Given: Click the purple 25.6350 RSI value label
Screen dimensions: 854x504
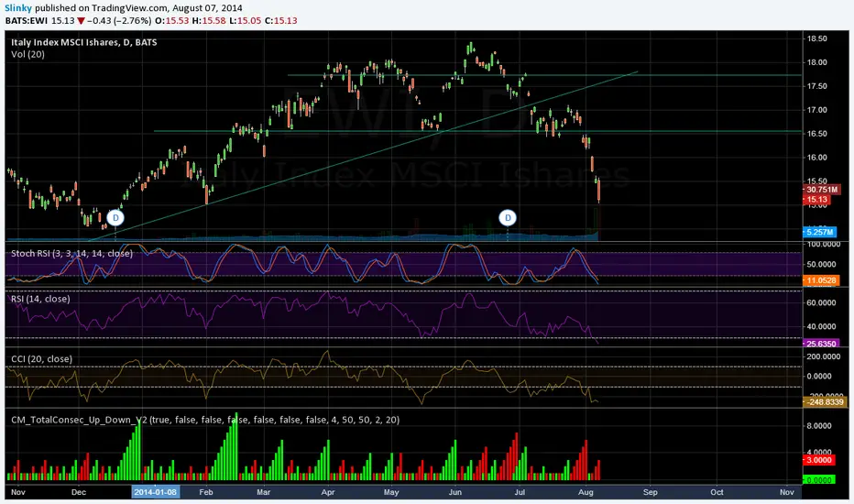Looking at the screenshot, I should tap(821, 344).
